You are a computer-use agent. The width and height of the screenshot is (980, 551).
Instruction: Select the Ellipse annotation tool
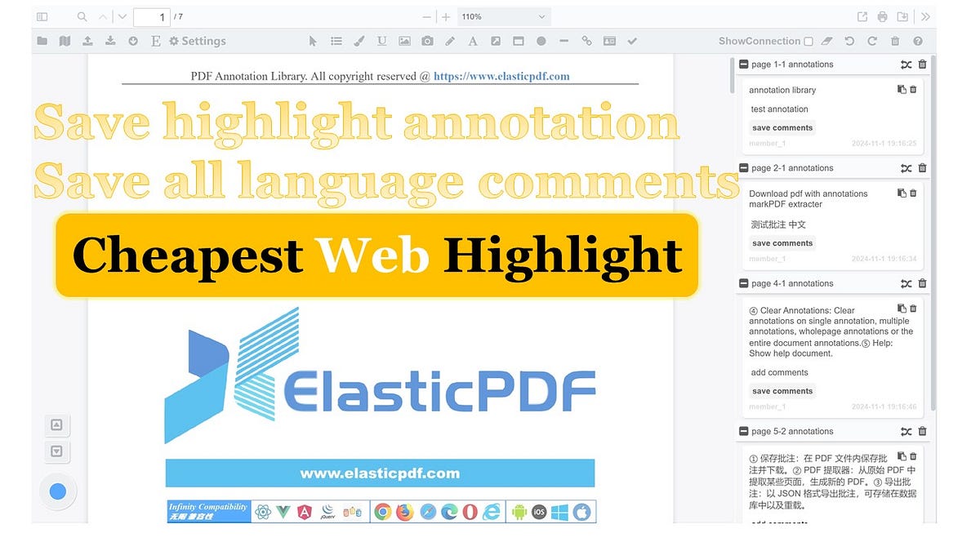[541, 41]
